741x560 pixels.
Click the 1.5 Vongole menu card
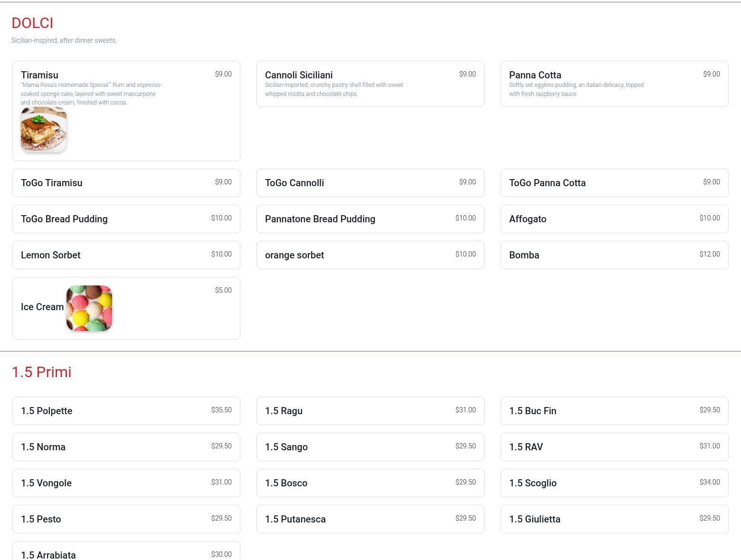126,483
